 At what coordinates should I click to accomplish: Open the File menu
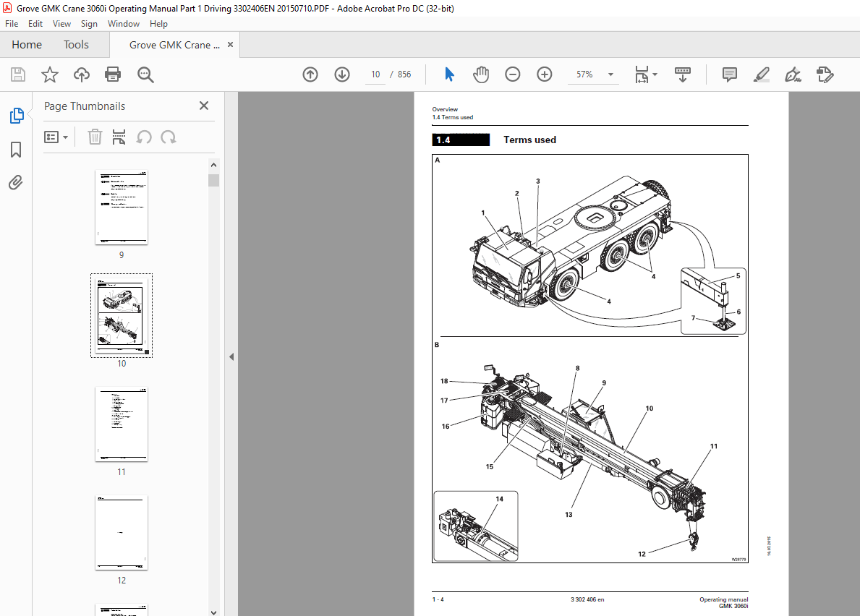pos(12,24)
